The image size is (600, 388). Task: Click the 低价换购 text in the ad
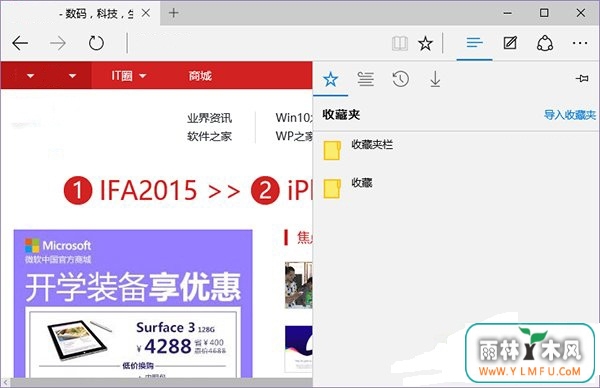click(x=138, y=366)
